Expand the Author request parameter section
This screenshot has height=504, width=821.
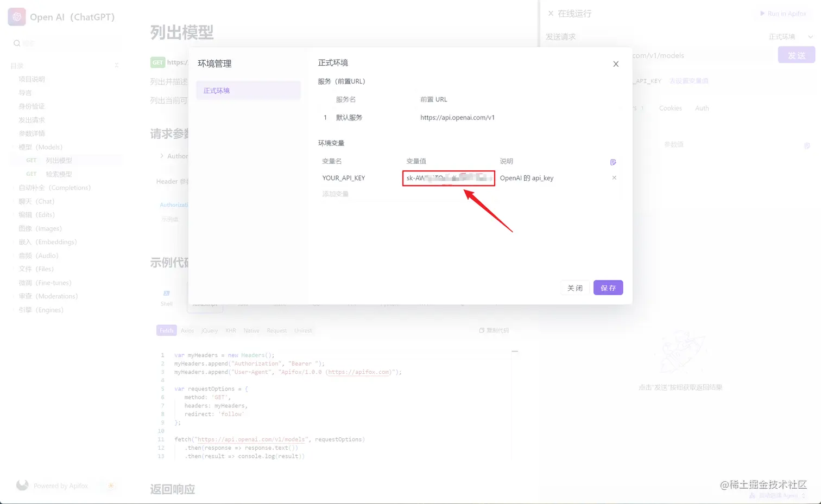[x=162, y=156]
